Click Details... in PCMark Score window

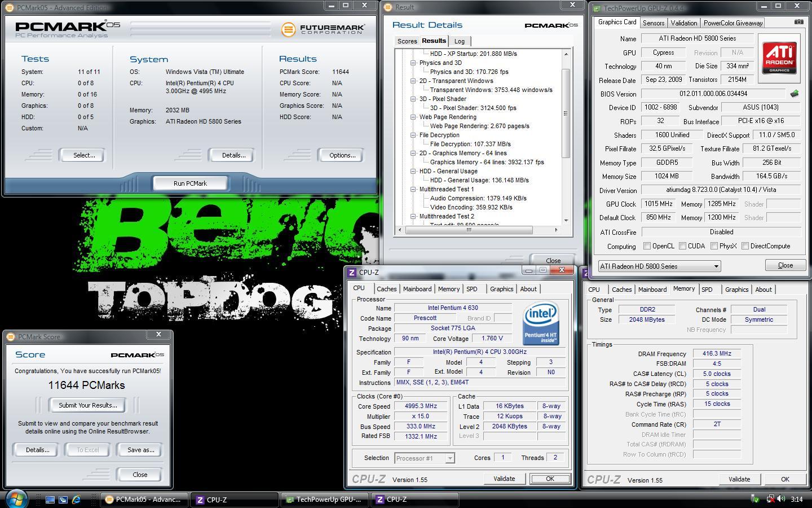37,450
